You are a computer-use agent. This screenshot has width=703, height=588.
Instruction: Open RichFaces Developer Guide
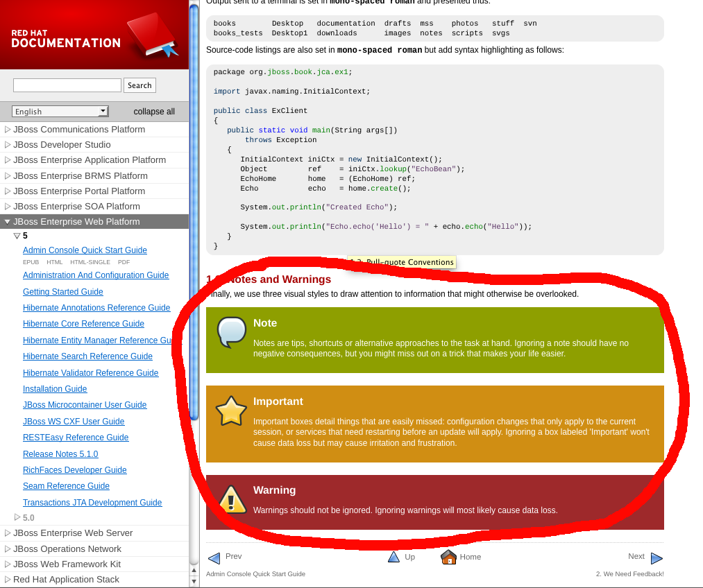tap(75, 469)
